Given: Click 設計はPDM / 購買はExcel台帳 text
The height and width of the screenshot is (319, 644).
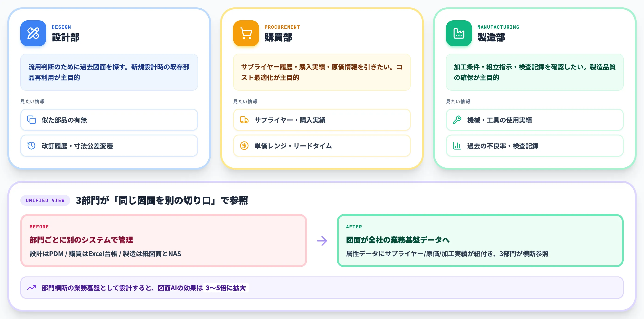Looking at the screenshot, I should (105, 254).
